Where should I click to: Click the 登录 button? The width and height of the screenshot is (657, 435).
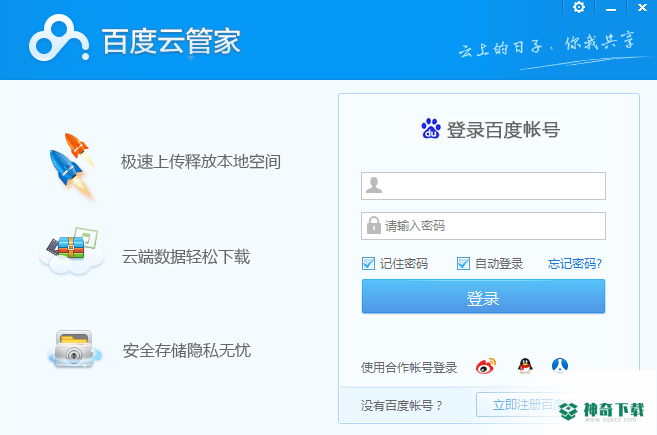pyautogui.click(x=483, y=296)
